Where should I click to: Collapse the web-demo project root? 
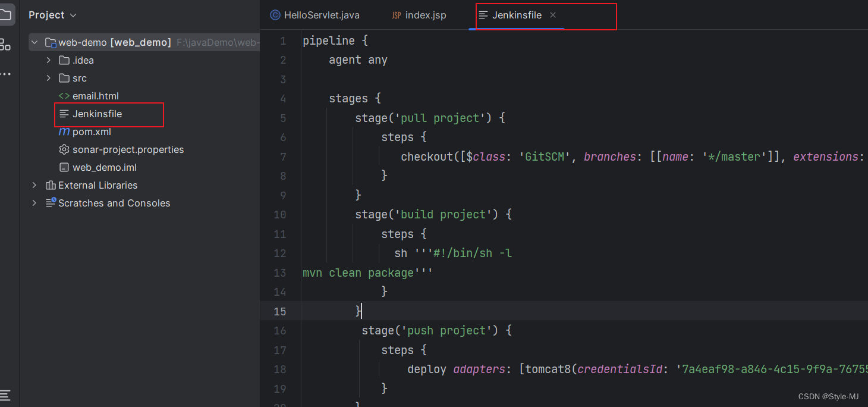34,42
